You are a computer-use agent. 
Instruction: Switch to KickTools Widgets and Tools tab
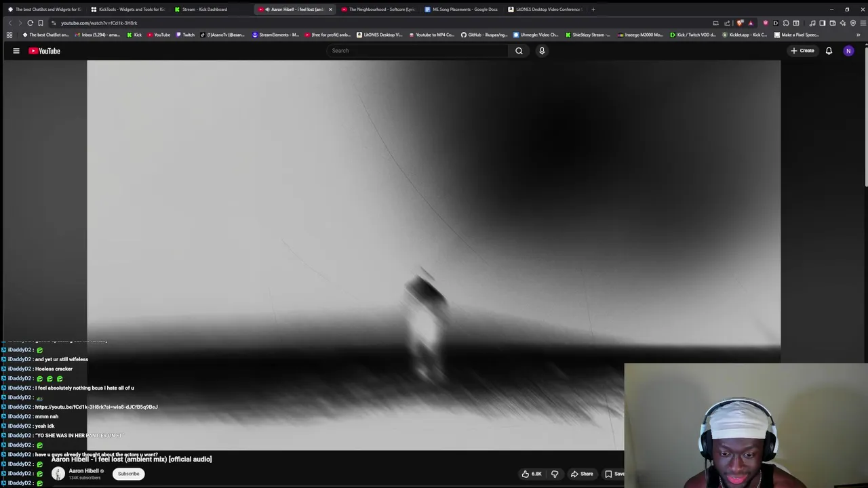click(x=128, y=9)
